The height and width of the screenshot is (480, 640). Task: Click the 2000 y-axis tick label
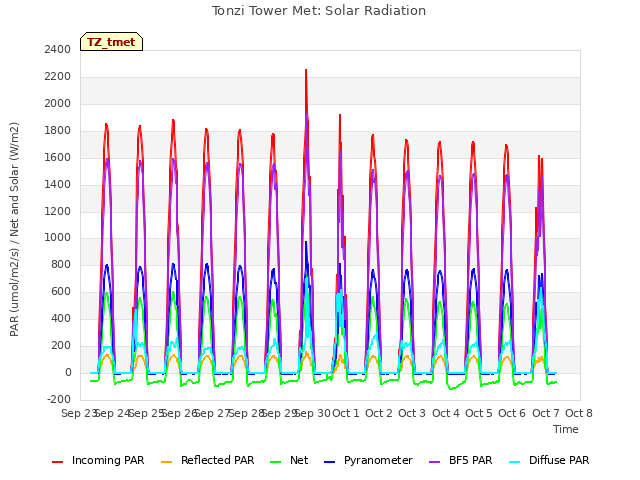58,103
